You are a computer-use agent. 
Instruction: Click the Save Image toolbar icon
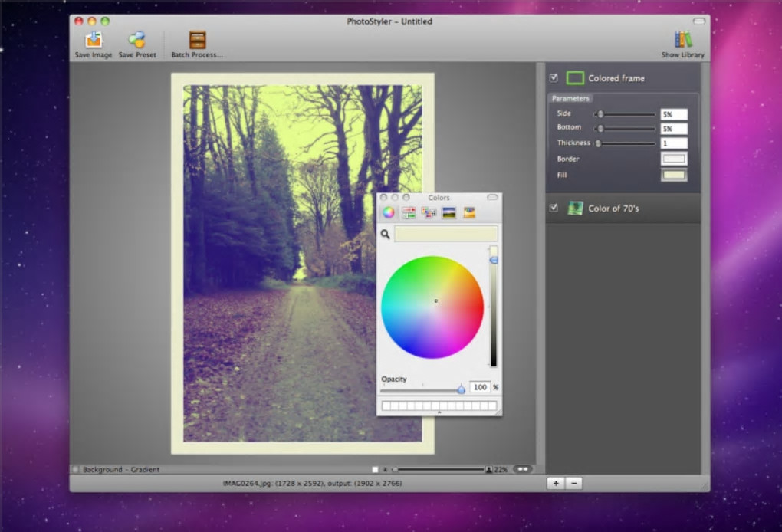(x=94, y=41)
